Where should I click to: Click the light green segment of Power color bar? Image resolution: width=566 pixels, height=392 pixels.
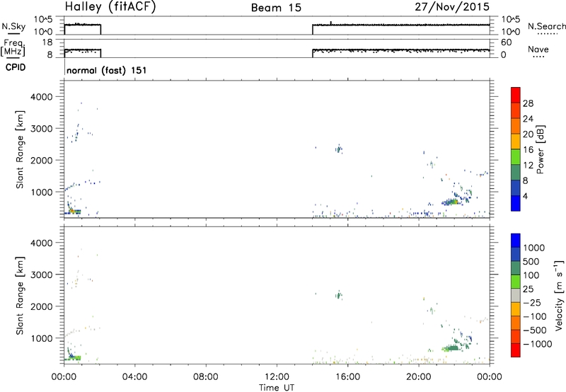516,156
